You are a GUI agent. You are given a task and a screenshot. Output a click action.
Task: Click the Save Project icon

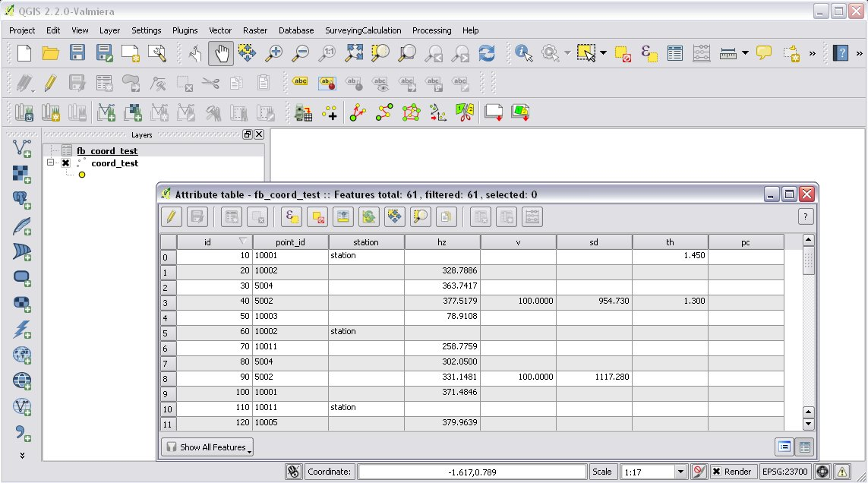77,52
